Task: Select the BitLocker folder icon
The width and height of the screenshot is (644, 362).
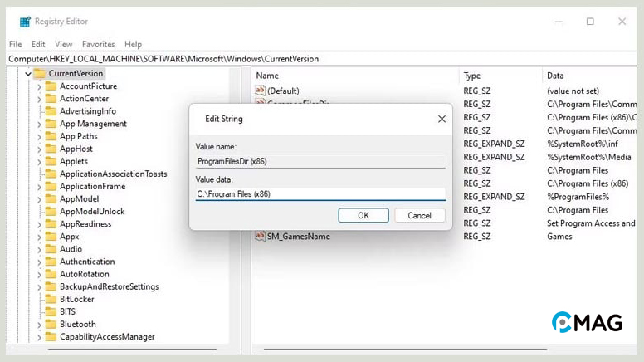Action: (x=51, y=299)
